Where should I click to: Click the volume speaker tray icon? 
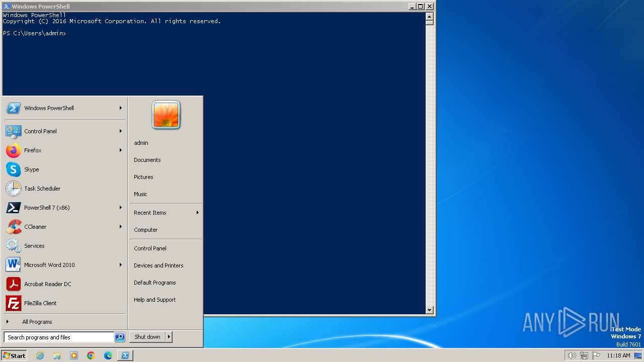(572, 355)
